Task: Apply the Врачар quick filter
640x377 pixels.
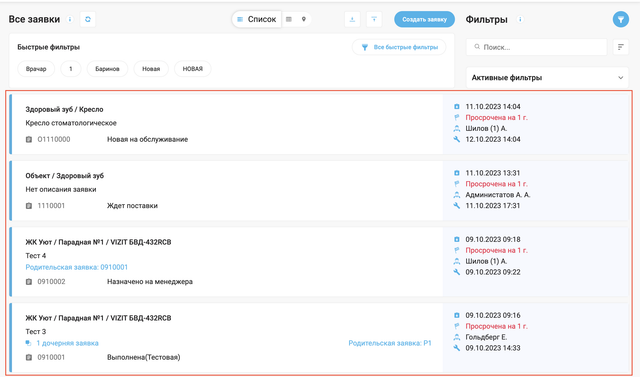Action: click(36, 69)
